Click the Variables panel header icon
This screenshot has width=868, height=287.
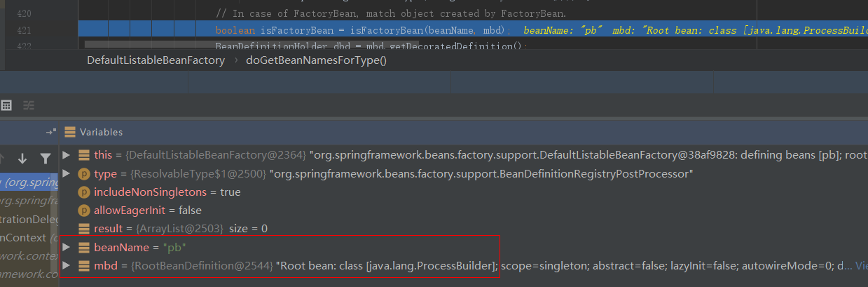(x=69, y=132)
